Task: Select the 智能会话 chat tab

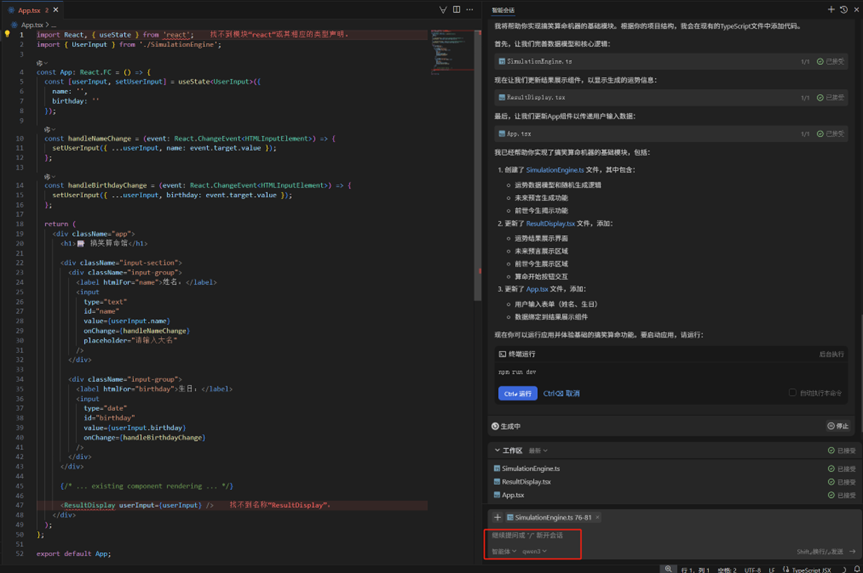Action: pyautogui.click(x=503, y=10)
